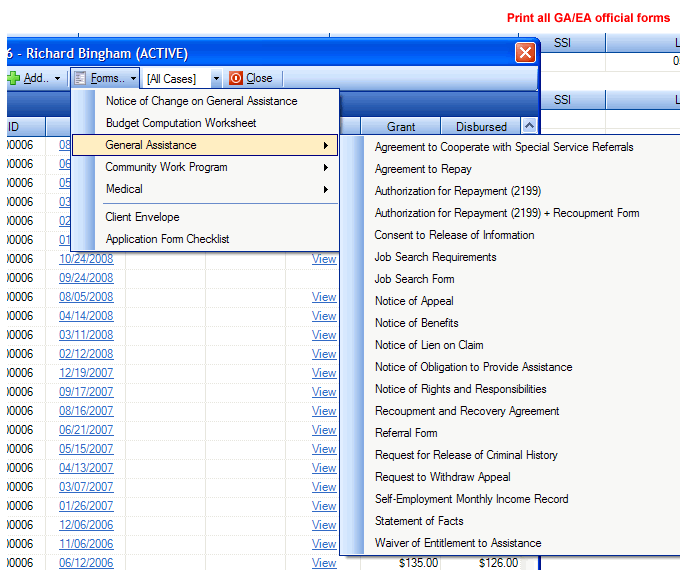
Task: Click the Close toolbar button label
Action: [259, 79]
